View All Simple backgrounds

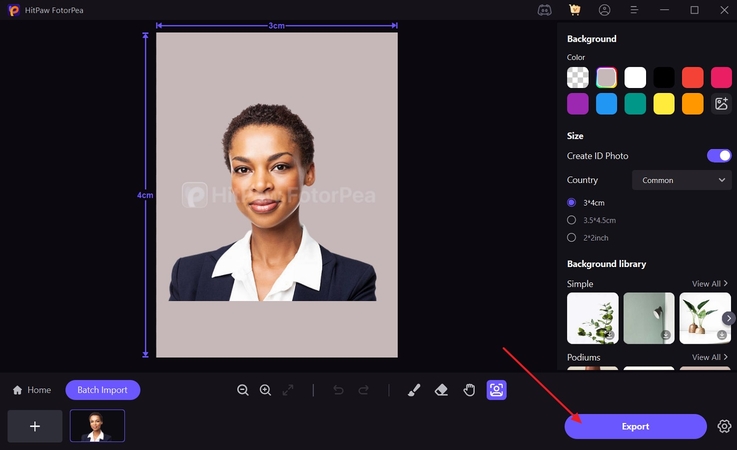[710, 284]
